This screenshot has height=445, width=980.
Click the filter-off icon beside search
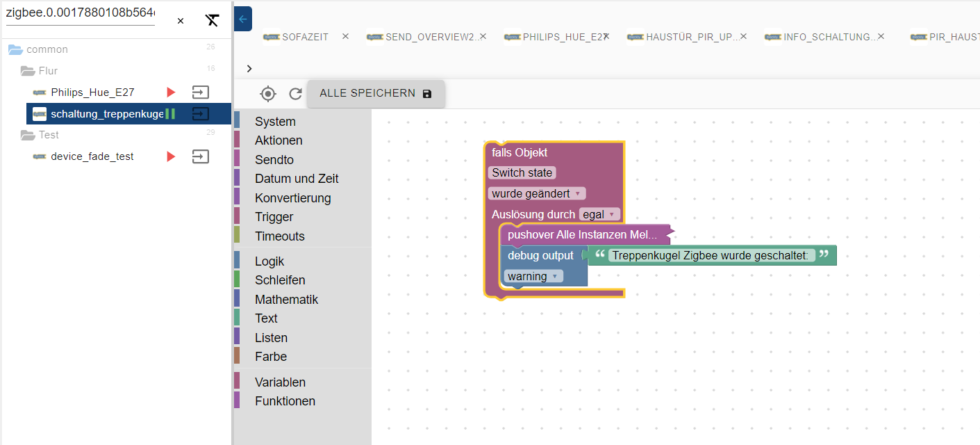pyautogui.click(x=212, y=21)
